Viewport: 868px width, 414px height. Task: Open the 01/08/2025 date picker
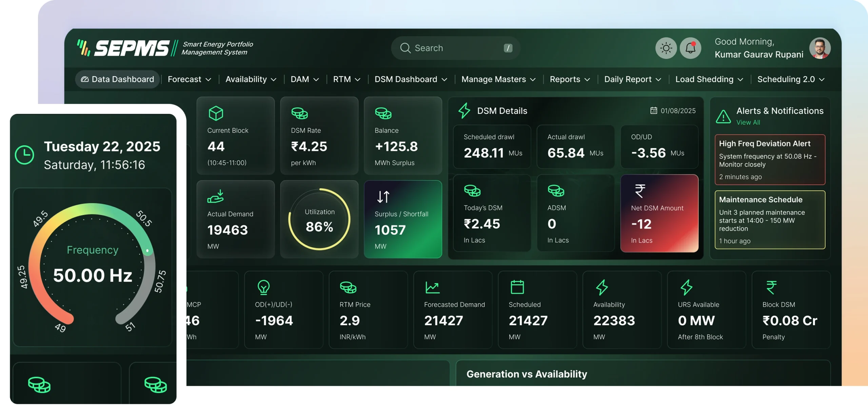click(x=673, y=111)
